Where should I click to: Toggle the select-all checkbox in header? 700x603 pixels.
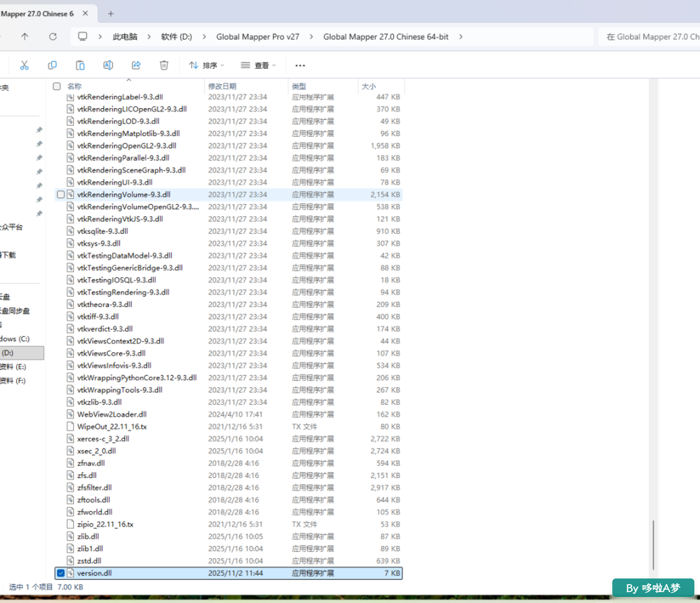[x=57, y=86]
